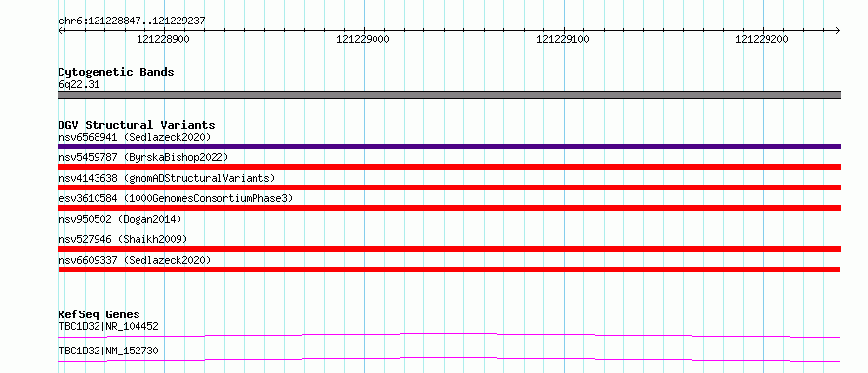Image resolution: width=868 pixels, height=373 pixels.
Task: Select the DGV Structural Variants track title
Action: tap(137, 125)
